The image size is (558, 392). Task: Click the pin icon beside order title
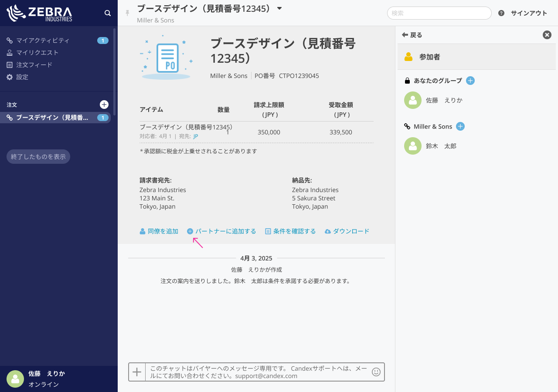click(x=128, y=13)
